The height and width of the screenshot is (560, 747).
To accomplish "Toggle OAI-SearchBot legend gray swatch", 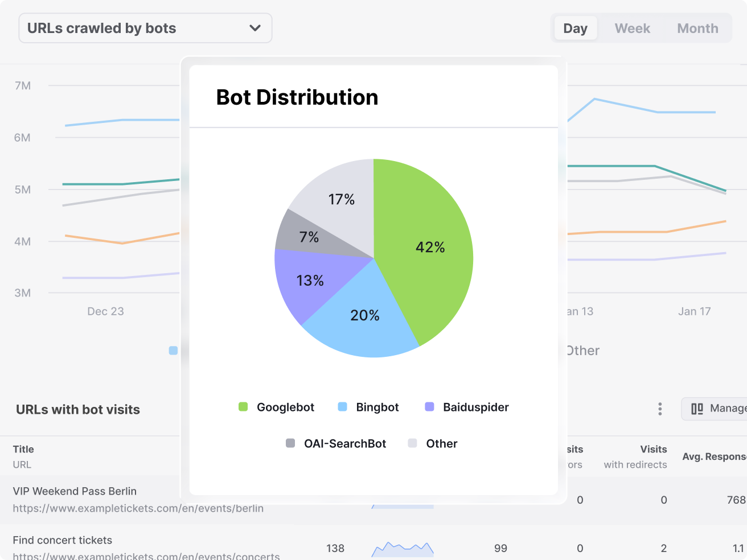I will 290,443.
